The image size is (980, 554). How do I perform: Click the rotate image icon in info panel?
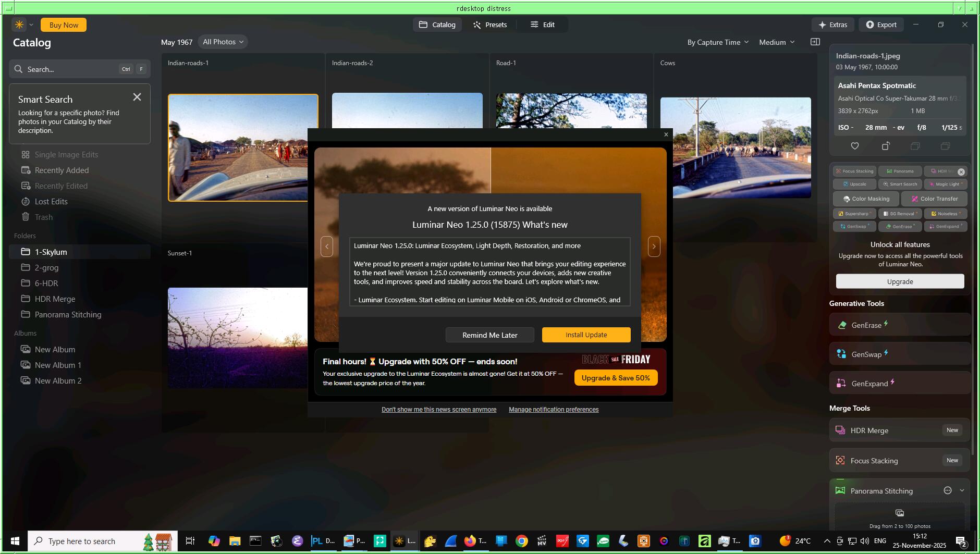click(885, 146)
